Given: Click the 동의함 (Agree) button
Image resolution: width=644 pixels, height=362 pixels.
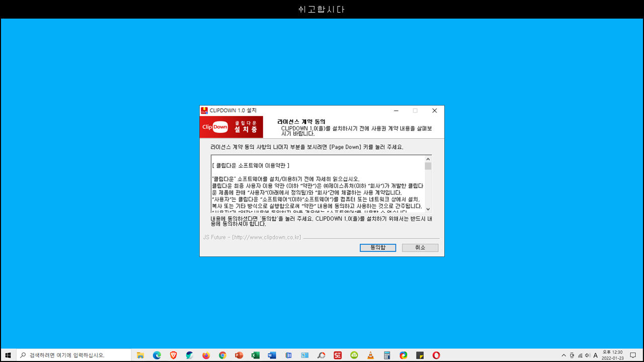Looking at the screenshot, I should 378,248.
